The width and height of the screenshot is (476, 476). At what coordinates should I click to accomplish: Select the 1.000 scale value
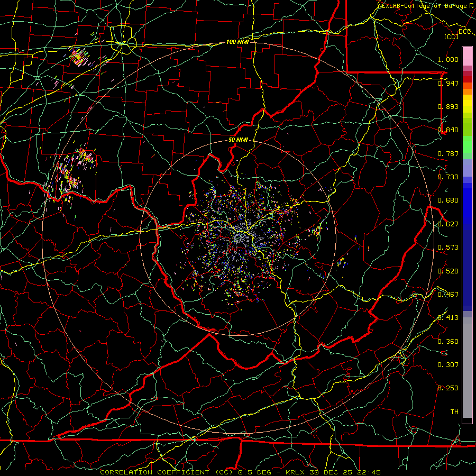coord(448,59)
